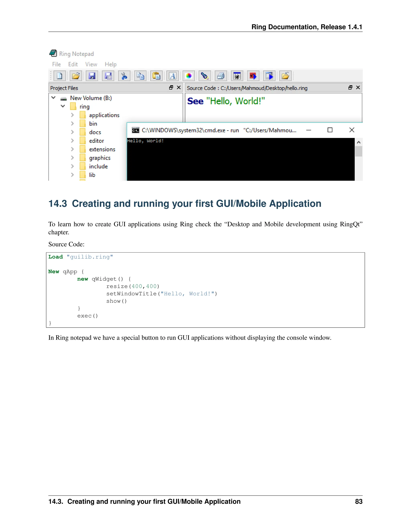Click the console scrollbar up arrow
The width and height of the screenshot is (411, 532).
358,142
